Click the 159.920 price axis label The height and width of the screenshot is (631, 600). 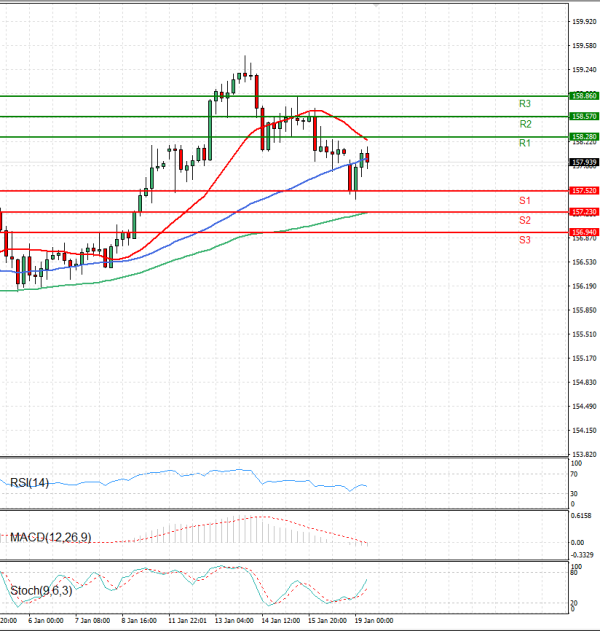pyautogui.click(x=583, y=20)
